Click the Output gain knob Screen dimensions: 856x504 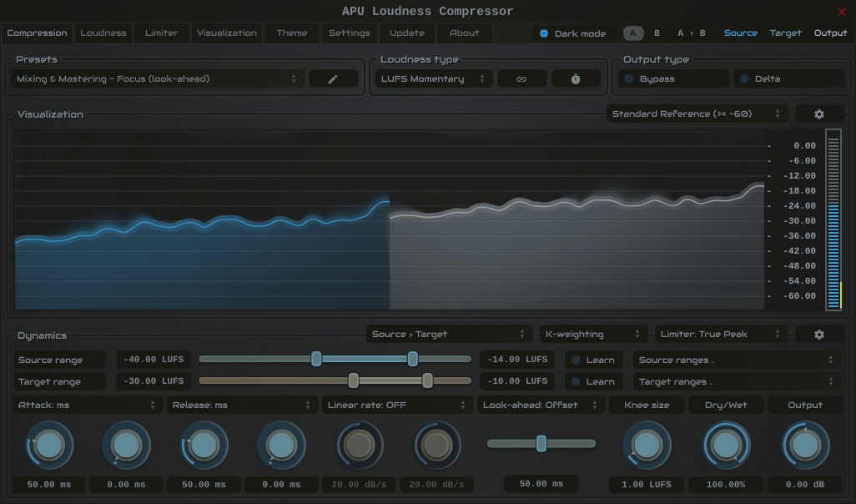coord(804,446)
